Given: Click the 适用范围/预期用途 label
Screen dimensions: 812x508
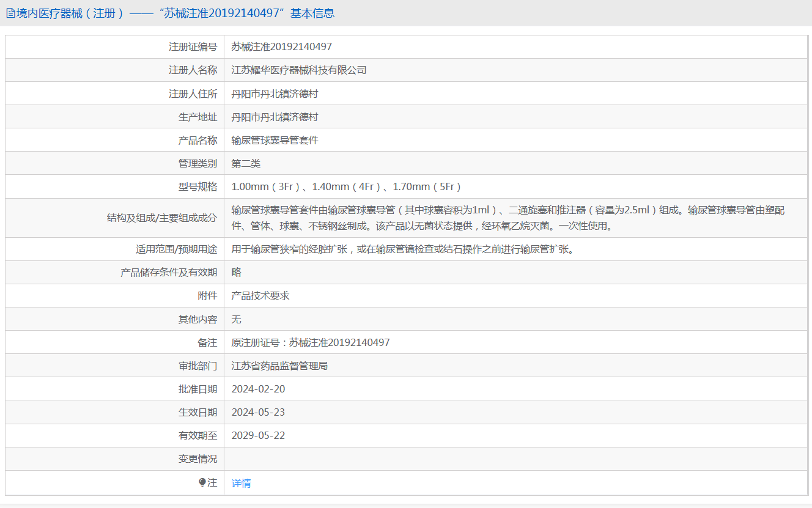Looking at the screenshot, I should (177, 249).
